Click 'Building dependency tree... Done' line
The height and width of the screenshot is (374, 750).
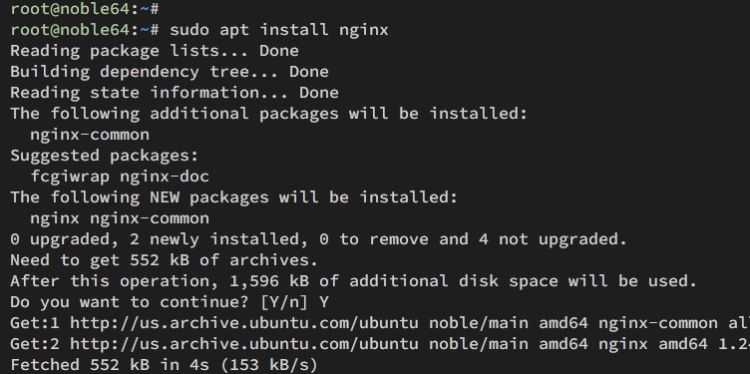pos(169,72)
